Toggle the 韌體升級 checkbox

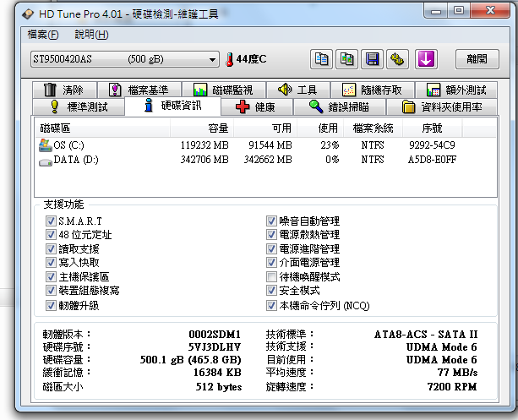(x=51, y=305)
